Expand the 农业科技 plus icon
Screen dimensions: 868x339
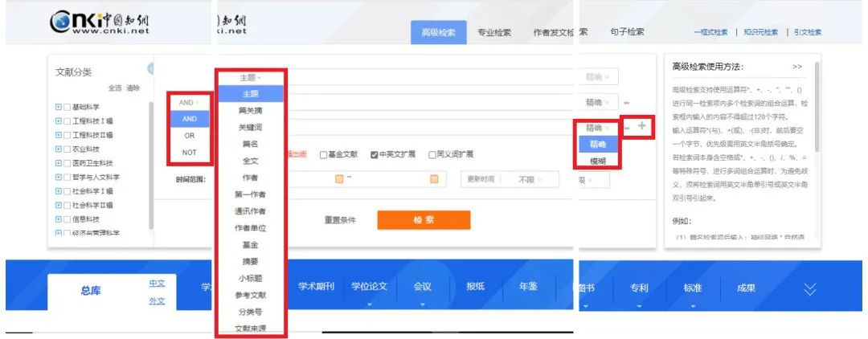58,149
